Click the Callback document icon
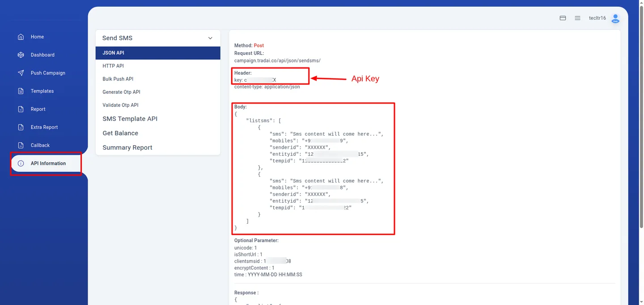Image resolution: width=644 pixels, height=305 pixels. pyautogui.click(x=21, y=145)
